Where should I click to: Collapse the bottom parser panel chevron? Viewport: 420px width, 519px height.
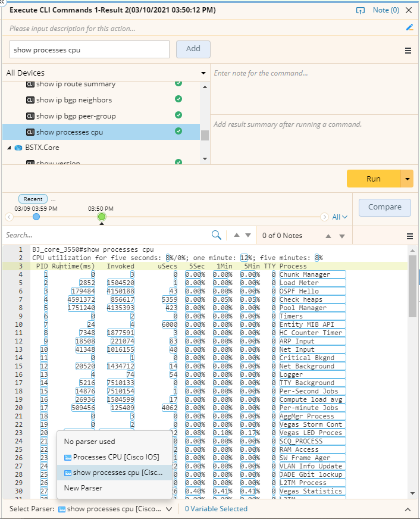point(408,509)
